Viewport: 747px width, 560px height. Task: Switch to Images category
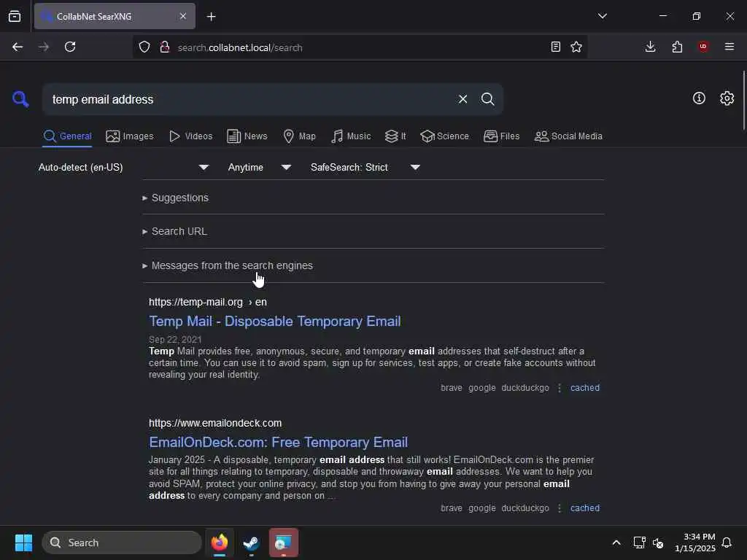pyautogui.click(x=130, y=136)
